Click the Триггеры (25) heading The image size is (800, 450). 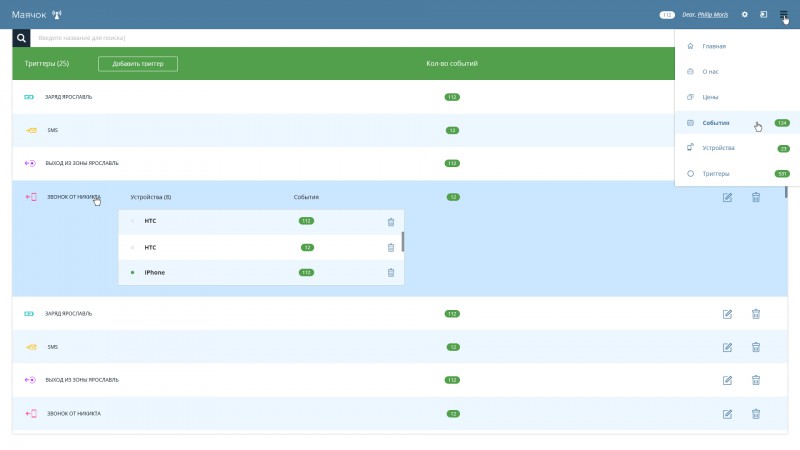pos(47,64)
